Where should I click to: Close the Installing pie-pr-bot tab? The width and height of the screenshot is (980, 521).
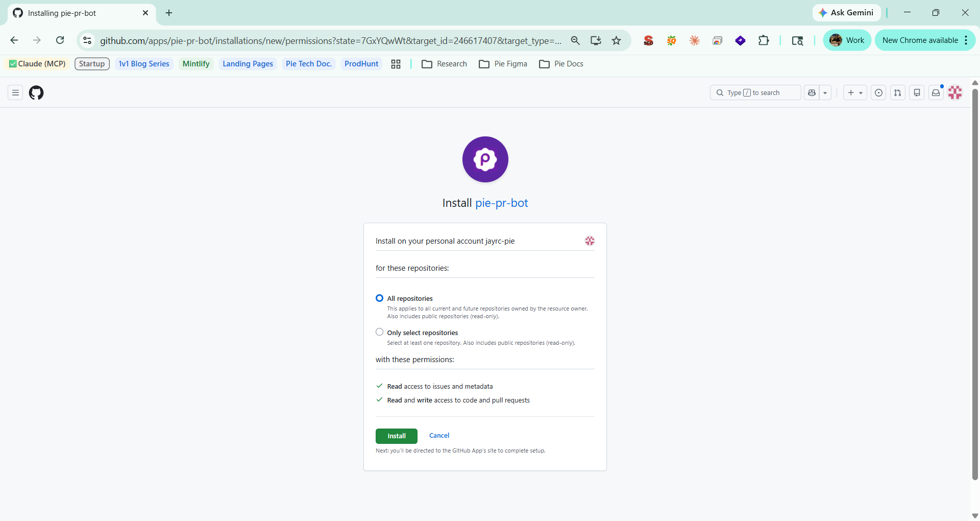(x=145, y=13)
